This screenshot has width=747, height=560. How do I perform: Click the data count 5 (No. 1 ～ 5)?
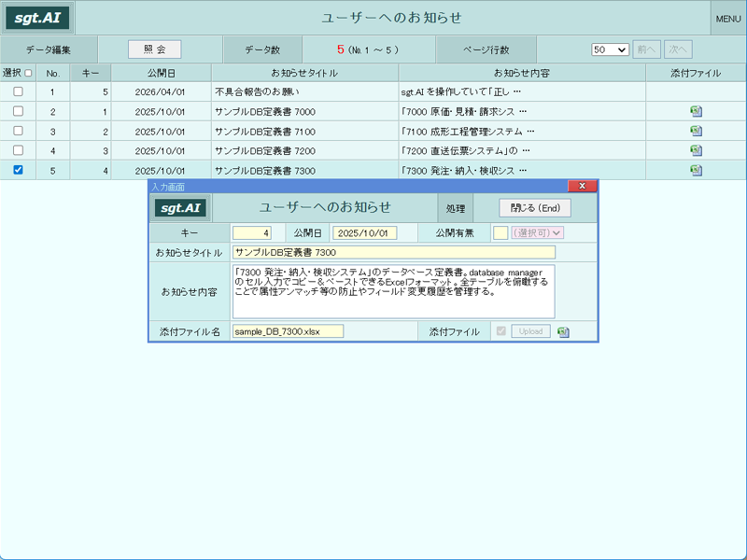[x=368, y=49]
